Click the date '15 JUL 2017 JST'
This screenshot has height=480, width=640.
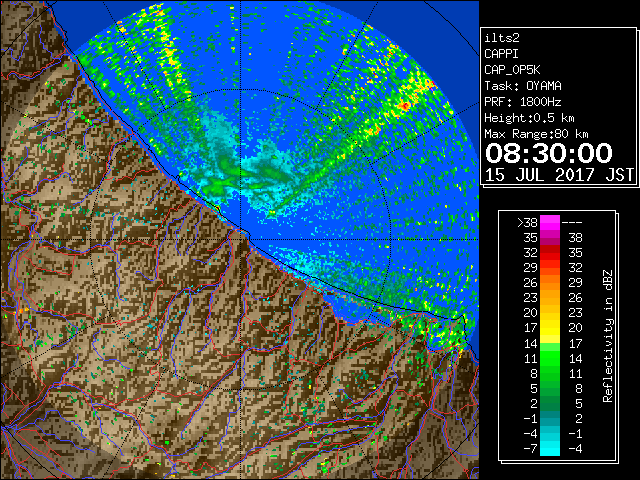click(559, 175)
